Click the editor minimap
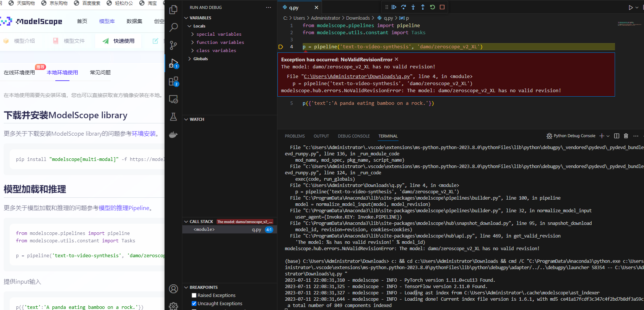This screenshot has height=310, width=644. (x=630, y=23)
